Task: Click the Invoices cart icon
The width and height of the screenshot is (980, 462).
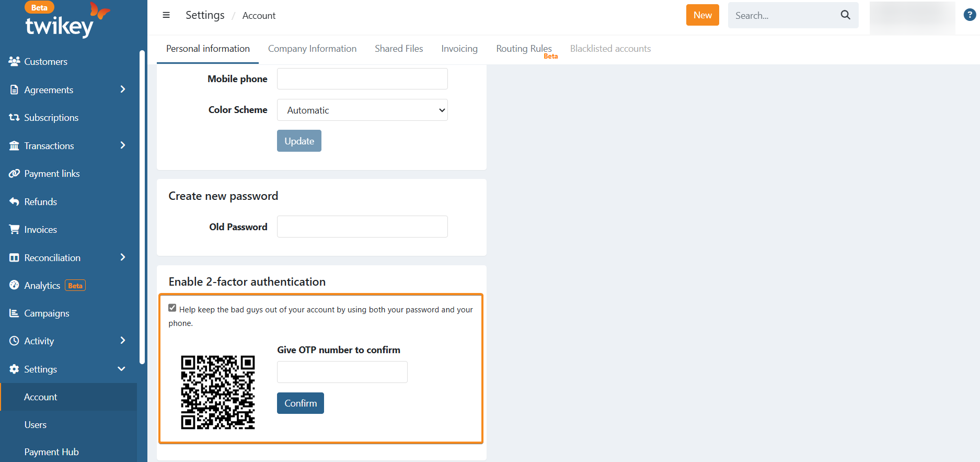Action: [x=14, y=230]
